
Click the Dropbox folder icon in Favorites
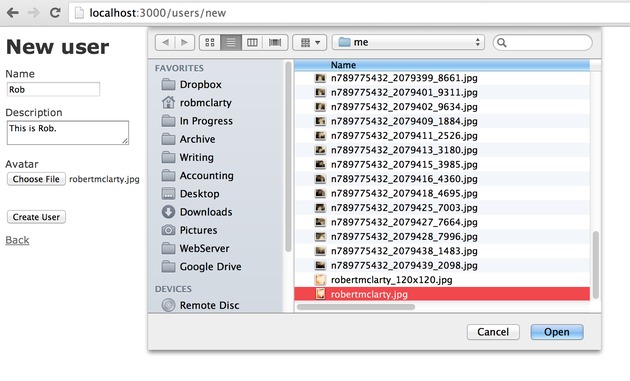point(168,84)
